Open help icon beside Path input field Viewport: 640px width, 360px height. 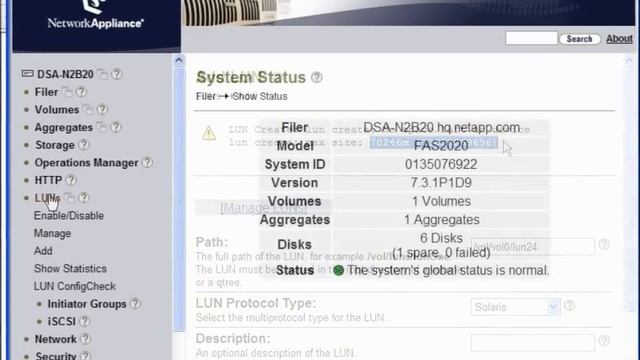pyautogui.click(x=604, y=244)
